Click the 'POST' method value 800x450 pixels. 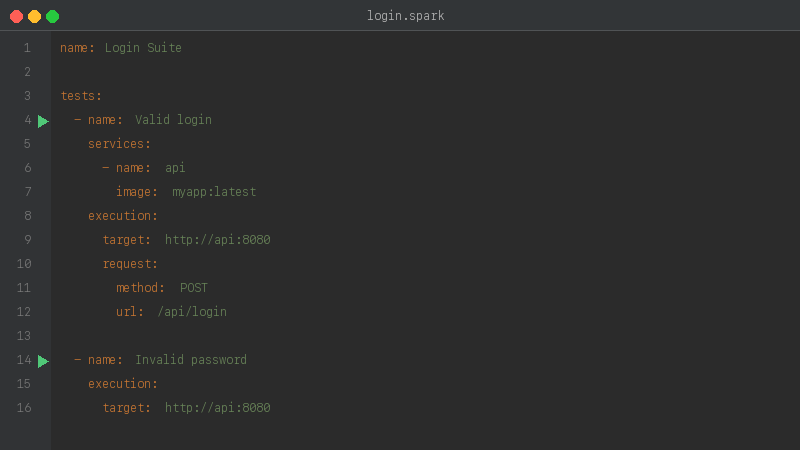(x=194, y=288)
